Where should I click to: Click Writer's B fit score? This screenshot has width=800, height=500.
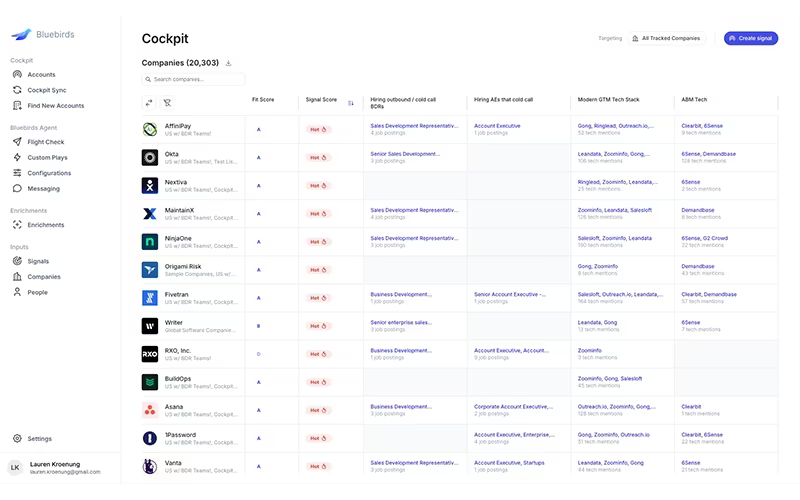pyautogui.click(x=259, y=326)
